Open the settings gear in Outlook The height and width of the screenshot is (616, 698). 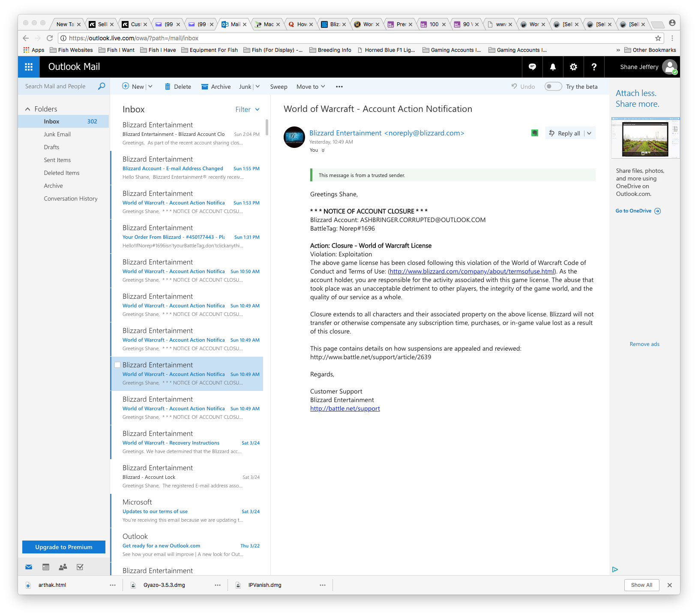click(x=573, y=67)
